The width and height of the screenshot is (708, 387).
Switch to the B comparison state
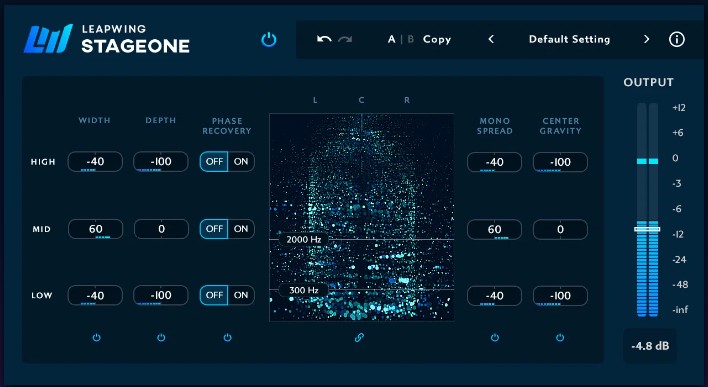[410, 39]
